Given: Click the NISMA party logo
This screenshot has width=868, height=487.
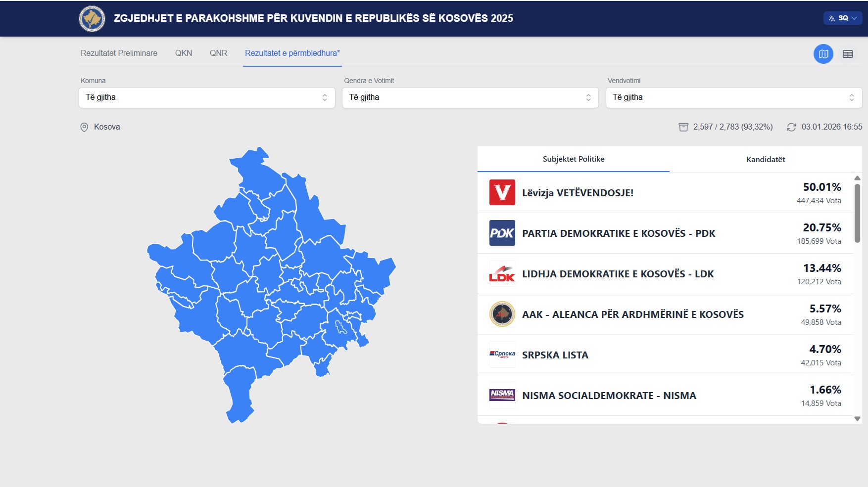Looking at the screenshot, I should (x=502, y=395).
